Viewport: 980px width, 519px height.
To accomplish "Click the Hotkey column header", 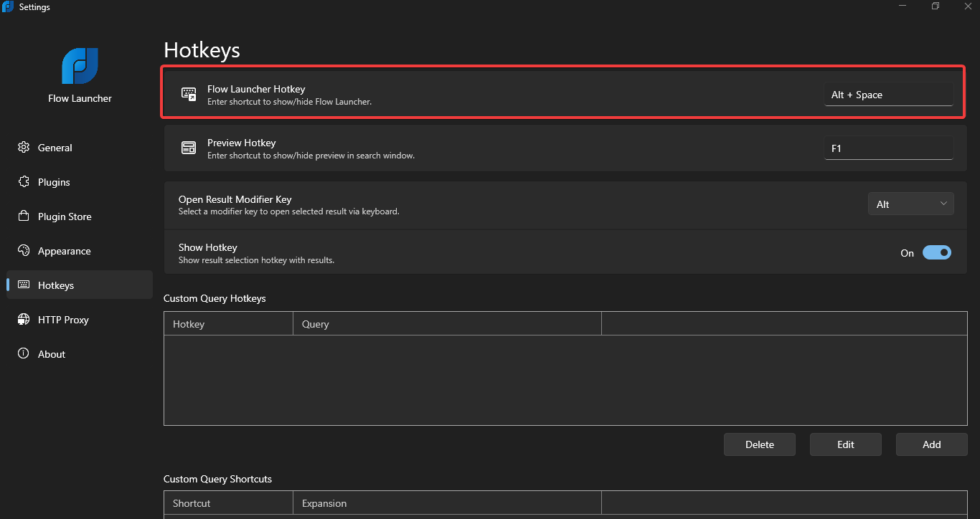I will [x=229, y=324].
